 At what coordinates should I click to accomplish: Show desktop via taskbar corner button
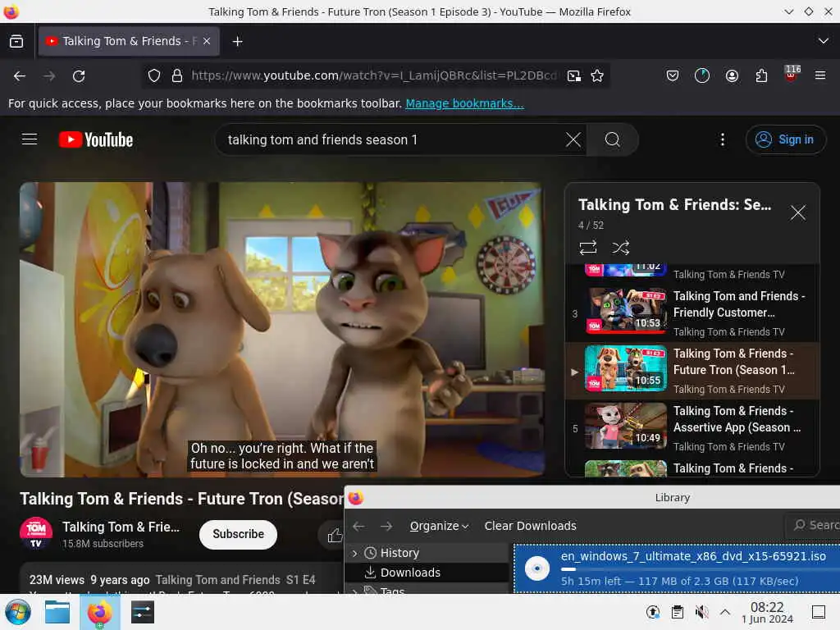(819, 612)
